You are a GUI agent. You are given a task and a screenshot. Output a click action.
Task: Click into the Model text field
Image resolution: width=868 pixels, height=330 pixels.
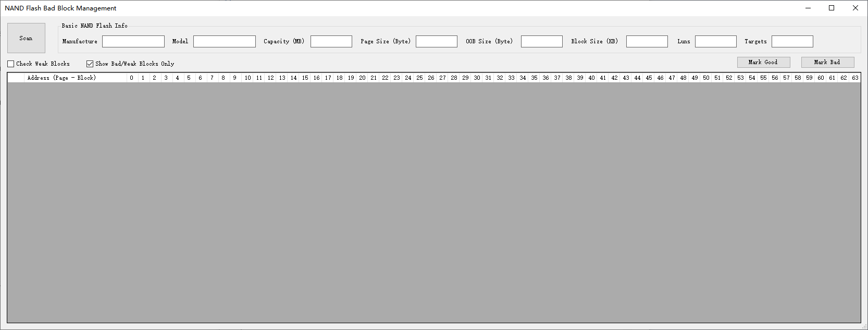click(224, 41)
